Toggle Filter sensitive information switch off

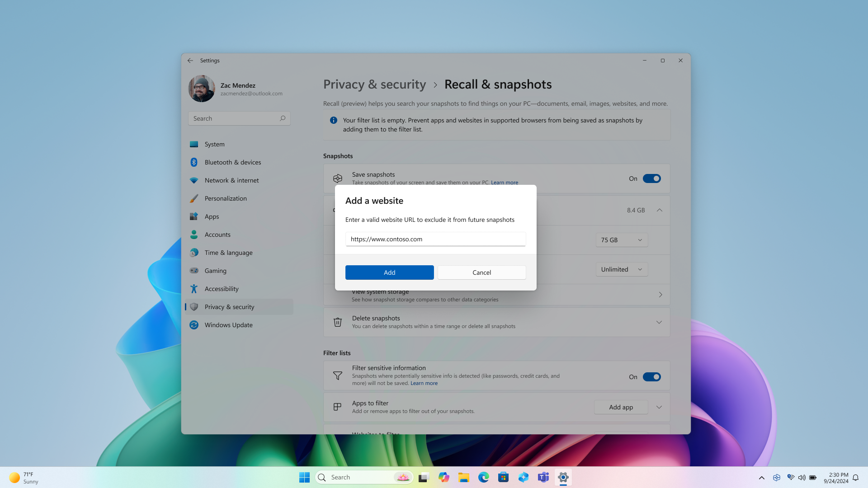(x=651, y=376)
